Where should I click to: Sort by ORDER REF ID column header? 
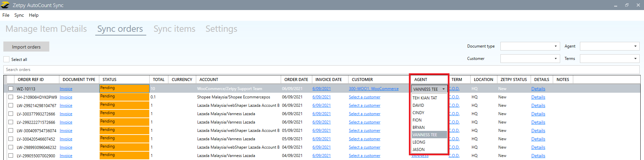tap(37, 80)
